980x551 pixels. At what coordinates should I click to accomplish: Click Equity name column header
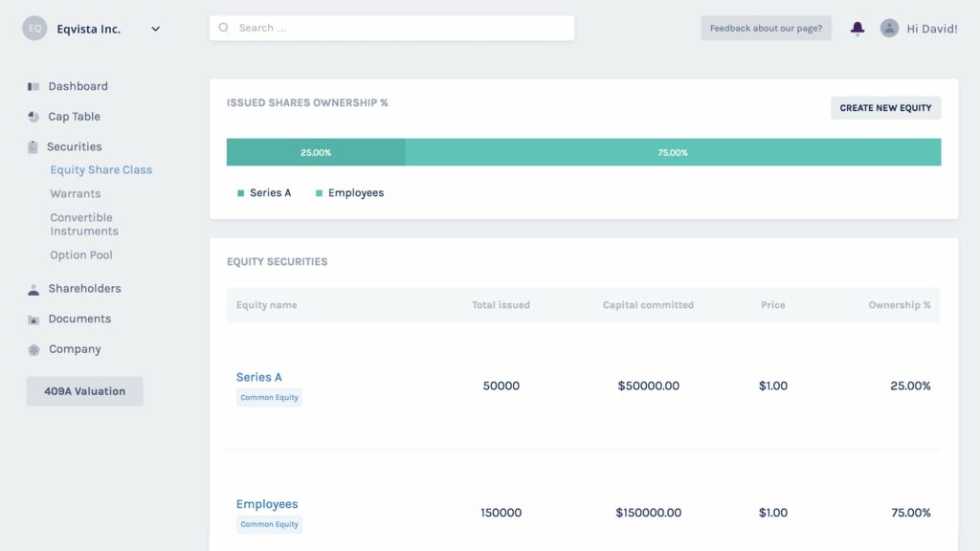click(266, 305)
